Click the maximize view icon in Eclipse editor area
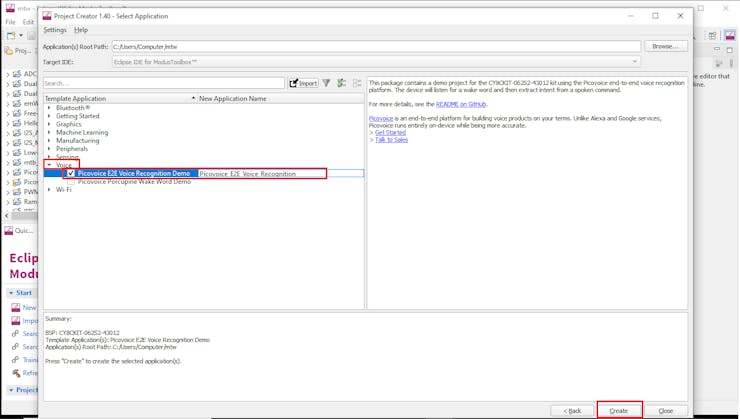This screenshot has width=740, height=419. pos(730,49)
